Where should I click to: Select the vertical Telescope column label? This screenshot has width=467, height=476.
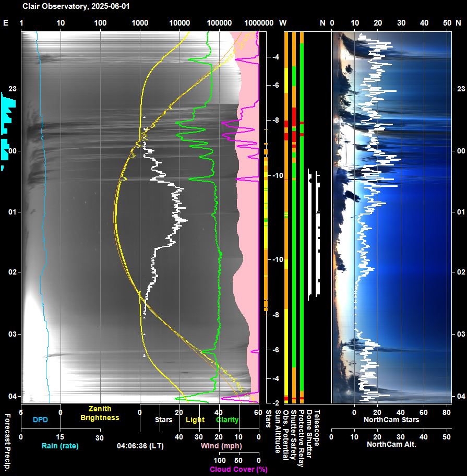pos(317,427)
